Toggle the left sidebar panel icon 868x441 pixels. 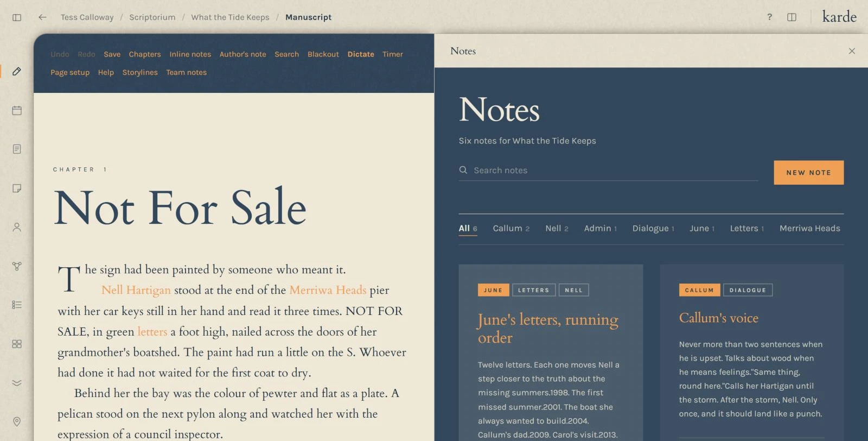point(17,17)
